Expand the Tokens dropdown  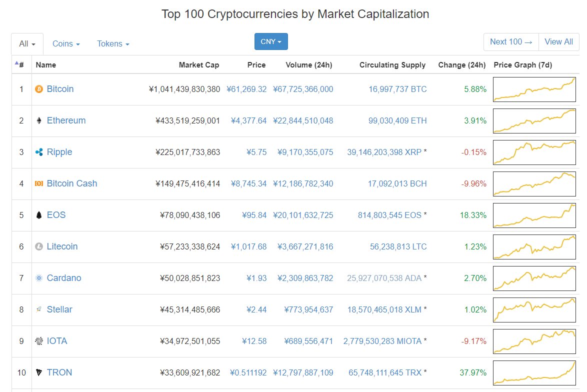tap(112, 44)
